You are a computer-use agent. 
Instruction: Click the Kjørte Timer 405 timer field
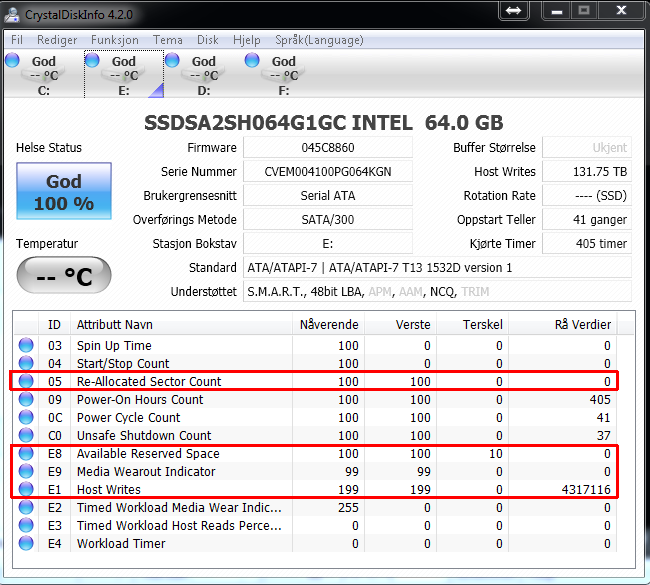[587, 244]
